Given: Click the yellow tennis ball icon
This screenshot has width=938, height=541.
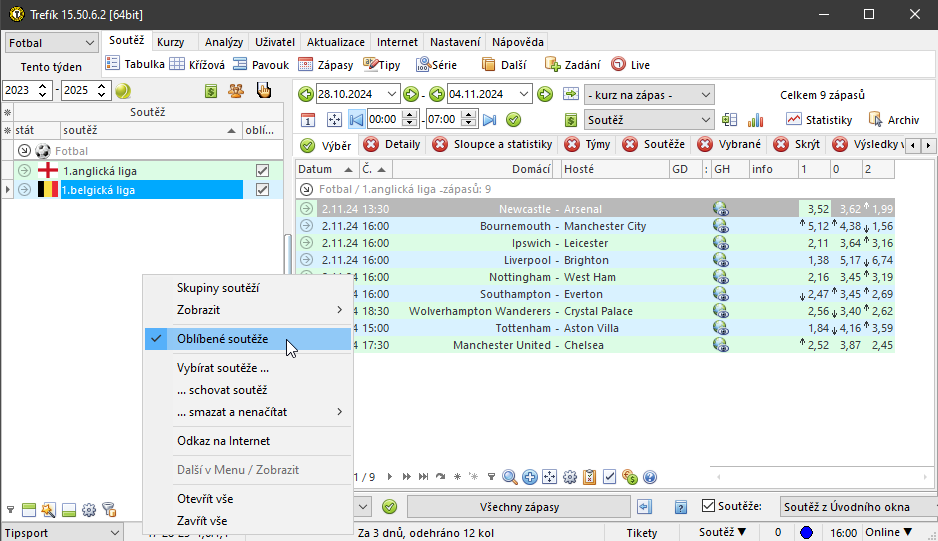Looking at the screenshot, I should (123, 91).
